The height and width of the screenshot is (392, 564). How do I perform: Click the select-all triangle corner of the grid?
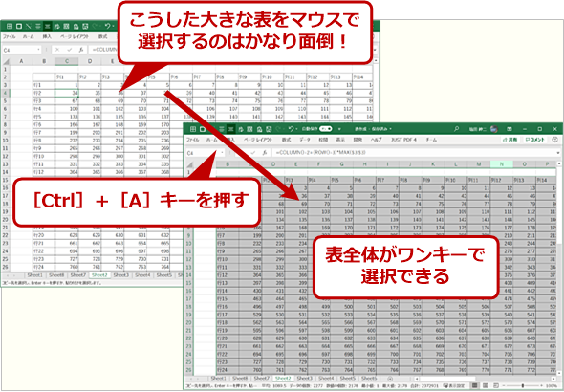coord(189,164)
